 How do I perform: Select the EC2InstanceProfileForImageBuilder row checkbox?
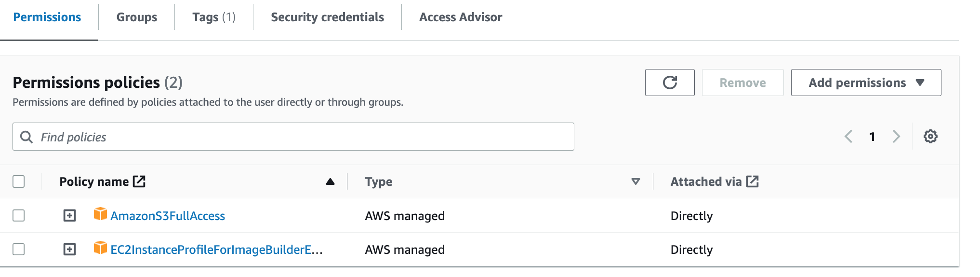(19, 249)
